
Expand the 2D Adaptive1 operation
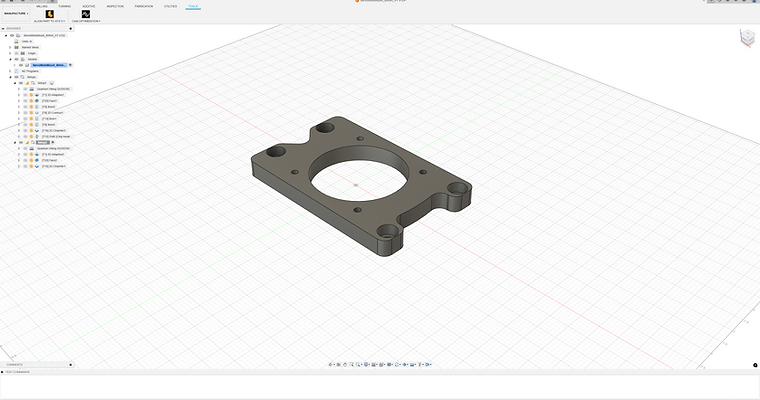coord(19,95)
